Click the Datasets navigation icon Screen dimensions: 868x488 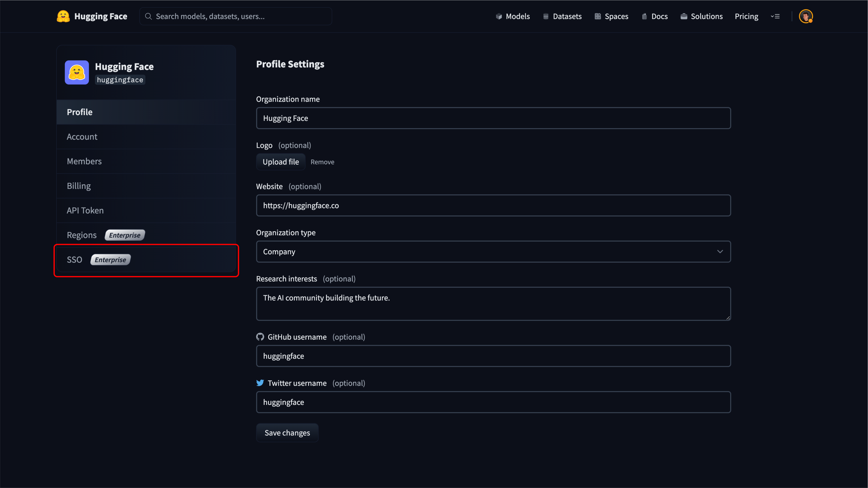546,16
